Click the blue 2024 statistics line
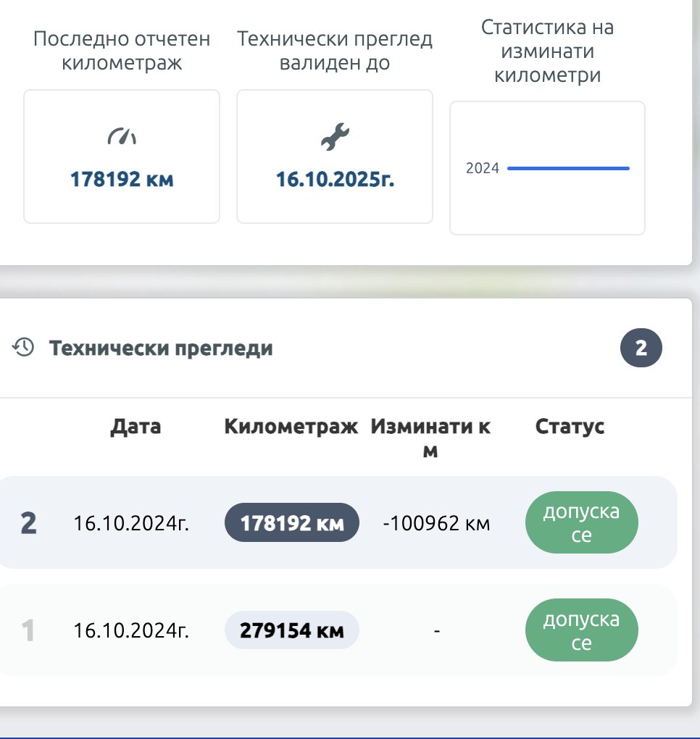700x739 pixels. pyautogui.click(x=569, y=168)
